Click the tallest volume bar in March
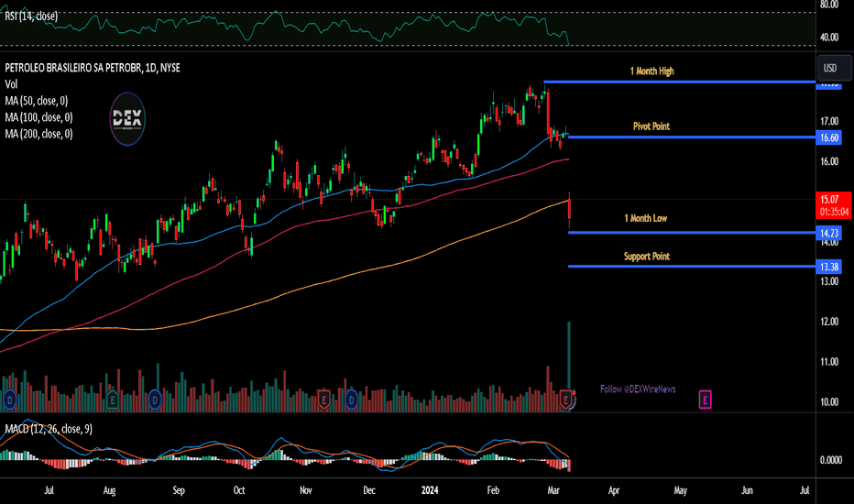This screenshot has height=504, width=854. pyautogui.click(x=569, y=367)
